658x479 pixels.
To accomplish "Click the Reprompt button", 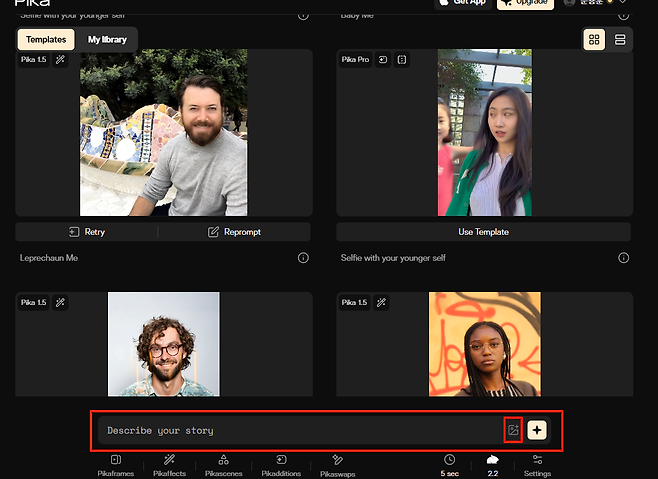I will coord(234,232).
